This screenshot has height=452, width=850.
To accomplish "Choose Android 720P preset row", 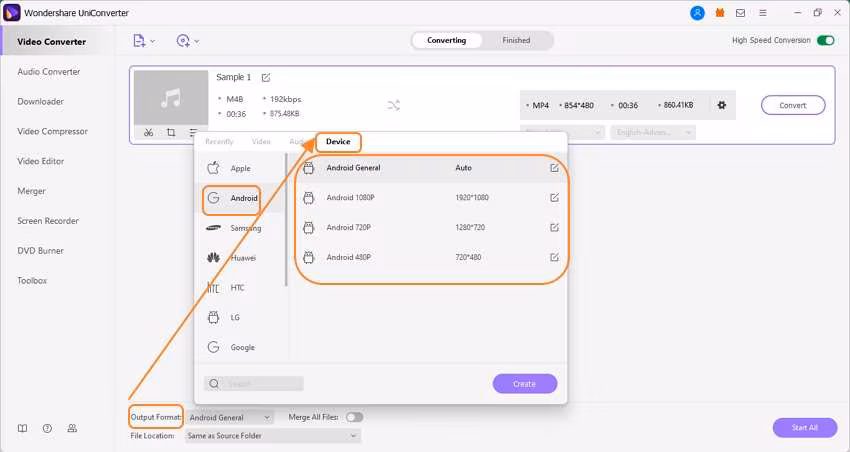I will pyautogui.click(x=430, y=228).
